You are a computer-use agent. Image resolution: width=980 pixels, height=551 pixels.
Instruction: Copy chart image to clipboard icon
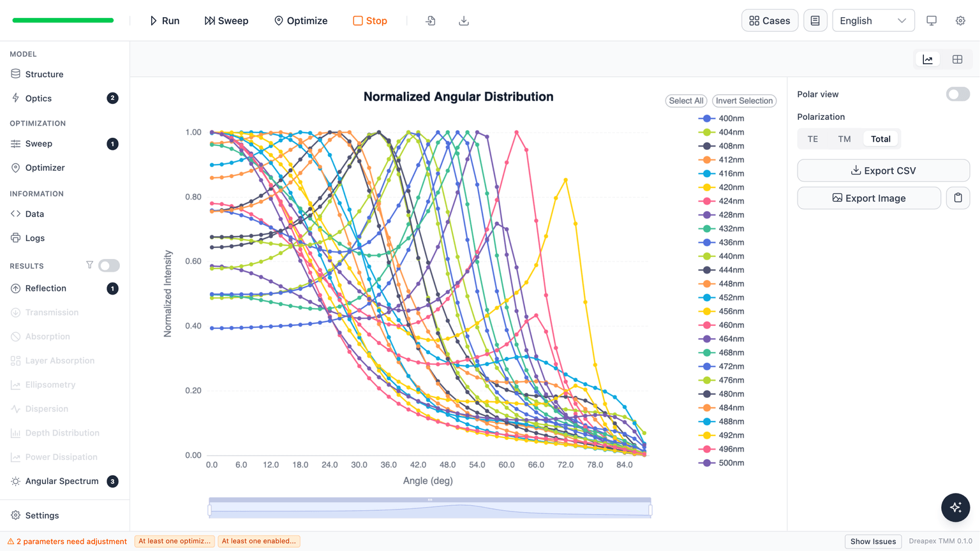point(958,198)
